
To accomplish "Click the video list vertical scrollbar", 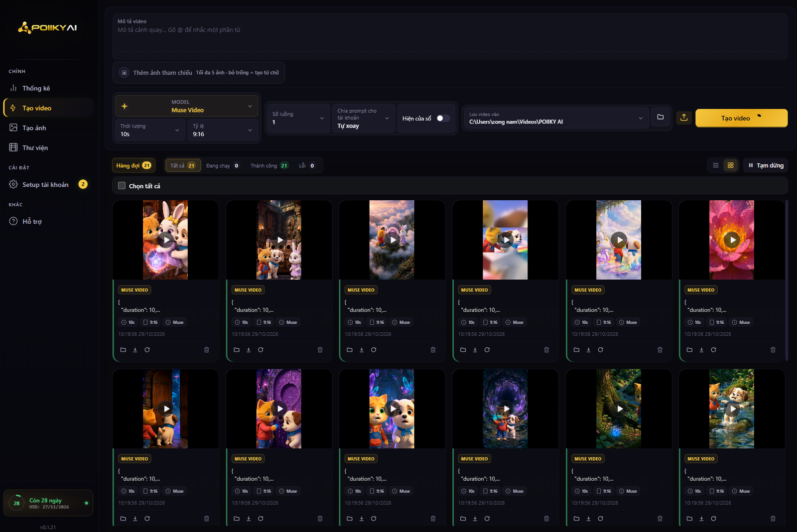I will tap(787, 280).
